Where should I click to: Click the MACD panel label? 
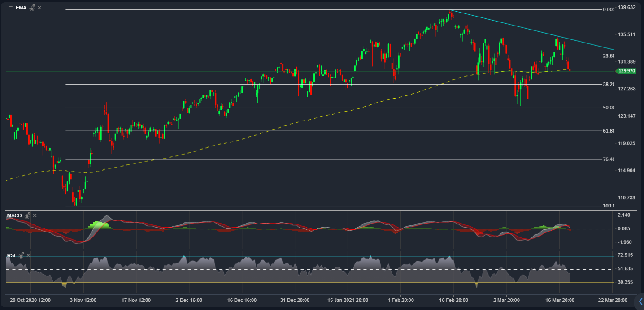click(14, 215)
